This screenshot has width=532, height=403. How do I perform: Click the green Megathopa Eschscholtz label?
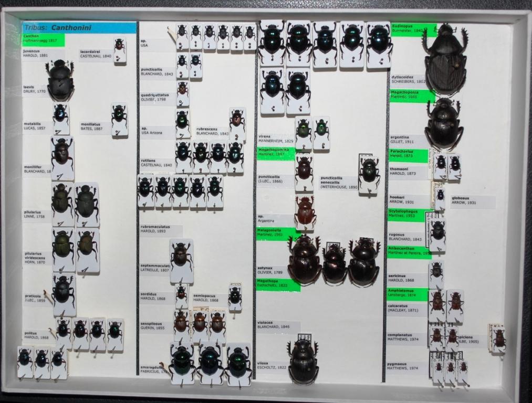[x=278, y=284]
